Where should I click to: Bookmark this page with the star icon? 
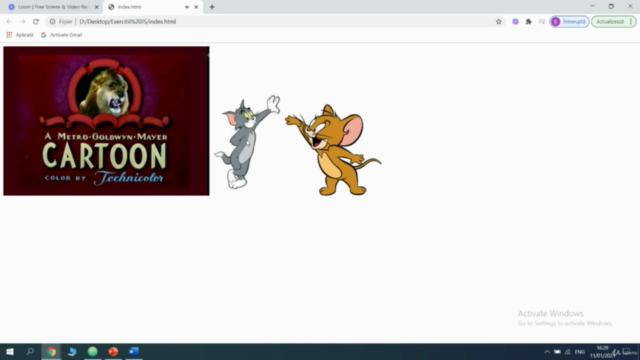tap(498, 22)
